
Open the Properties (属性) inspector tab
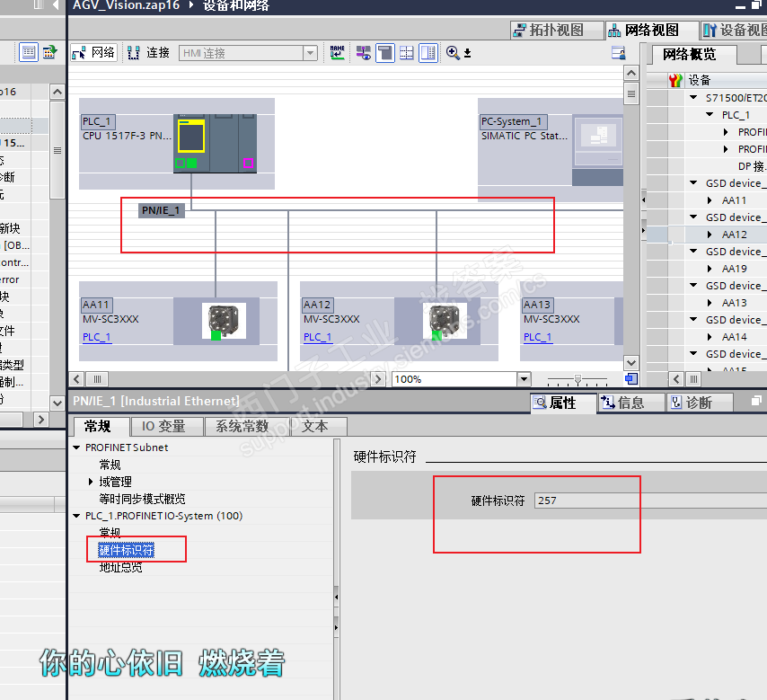coord(563,403)
